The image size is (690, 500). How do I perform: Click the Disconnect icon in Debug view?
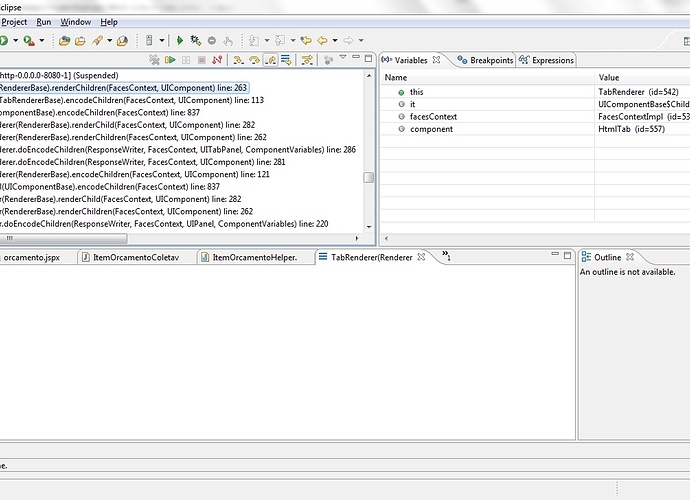(217, 61)
